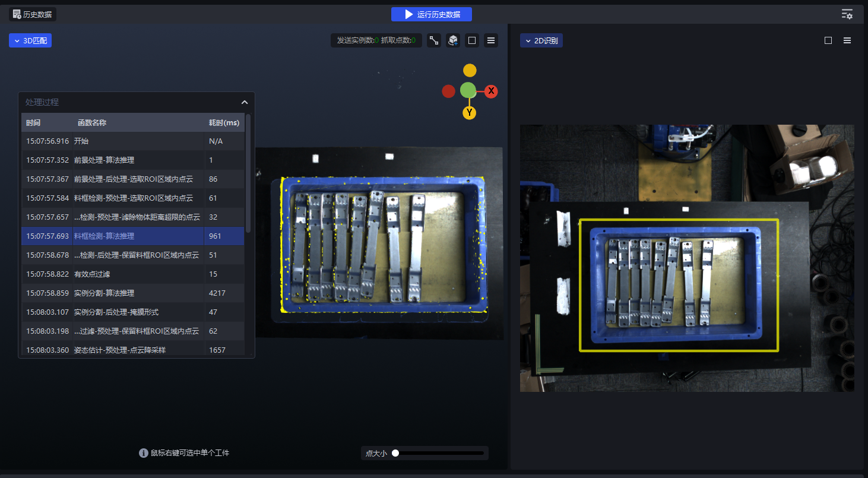Open the list settings gear icon
Screen dimensions: 868x478
(x=847, y=14)
